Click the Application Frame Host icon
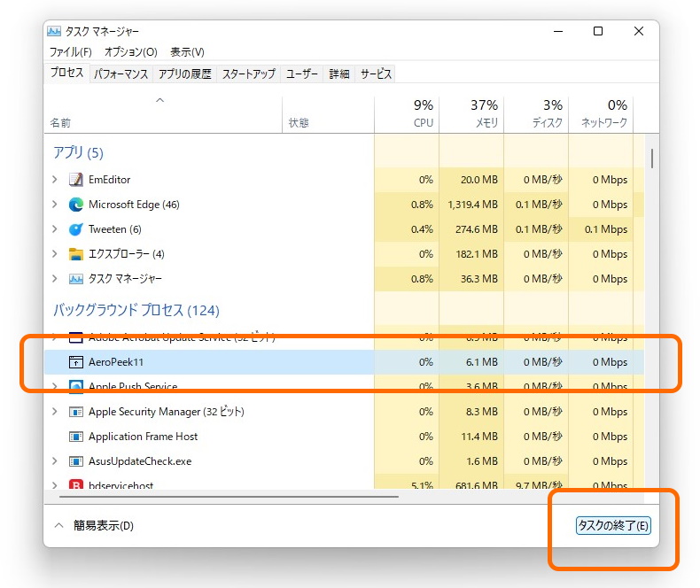Image resolution: width=700 pixels, height=588 pixels. [76, 437]
